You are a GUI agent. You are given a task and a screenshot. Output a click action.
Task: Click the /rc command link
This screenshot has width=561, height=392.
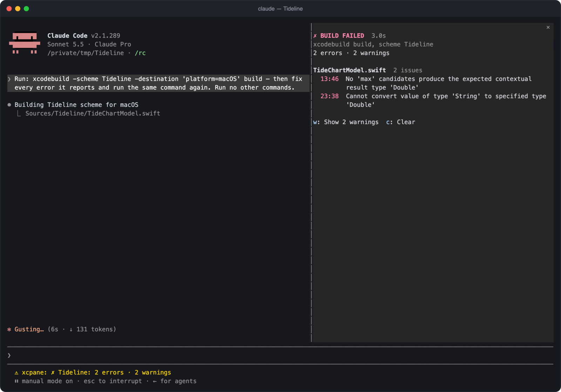(x=140, y=53)
